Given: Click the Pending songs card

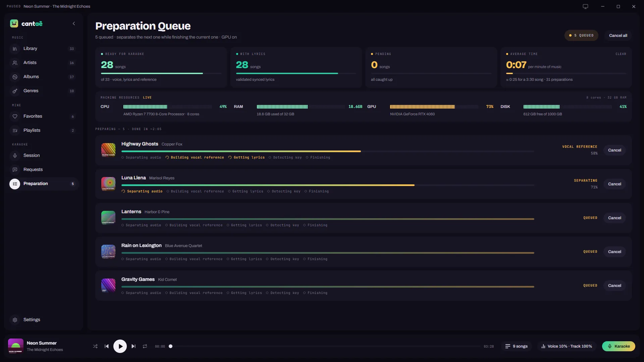Looking at the screenshot, I should point(431,67).
